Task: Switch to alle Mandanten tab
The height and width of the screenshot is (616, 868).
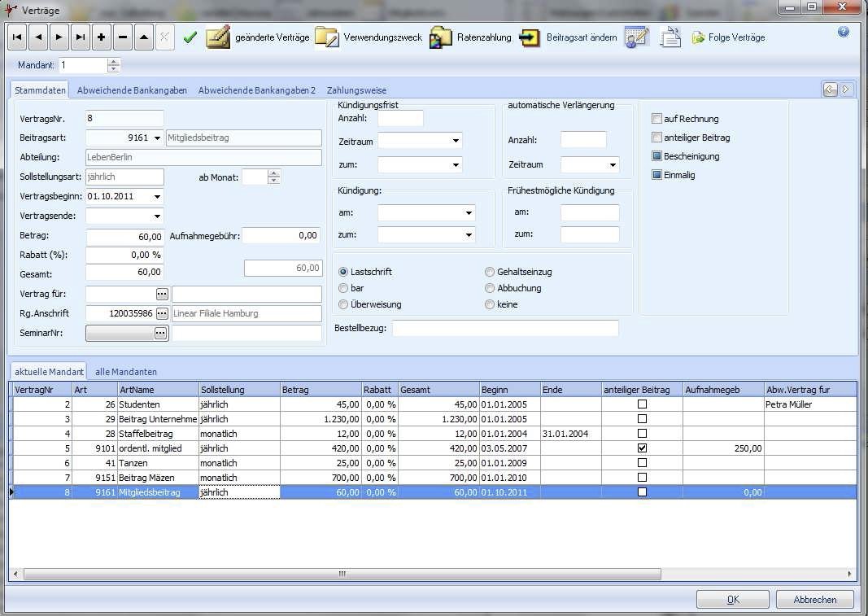Action: pyautogui.click(x=126, y=372)
